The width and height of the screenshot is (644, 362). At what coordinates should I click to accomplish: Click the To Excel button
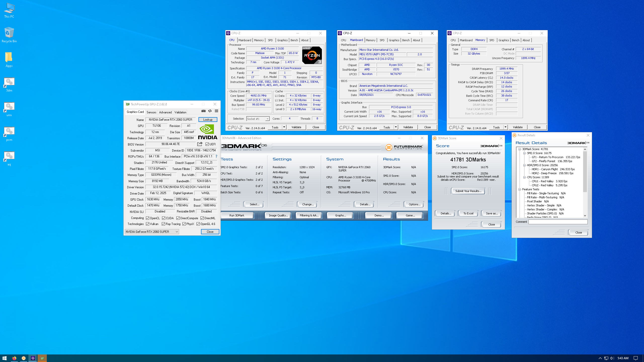click(x=468, y=213)
